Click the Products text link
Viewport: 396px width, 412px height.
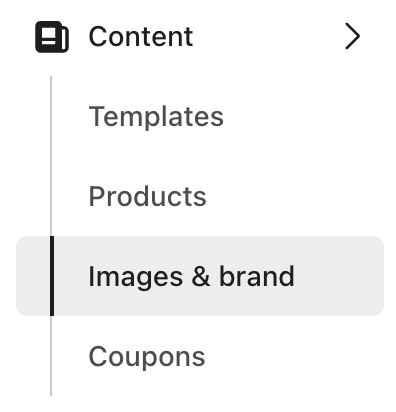147,196
